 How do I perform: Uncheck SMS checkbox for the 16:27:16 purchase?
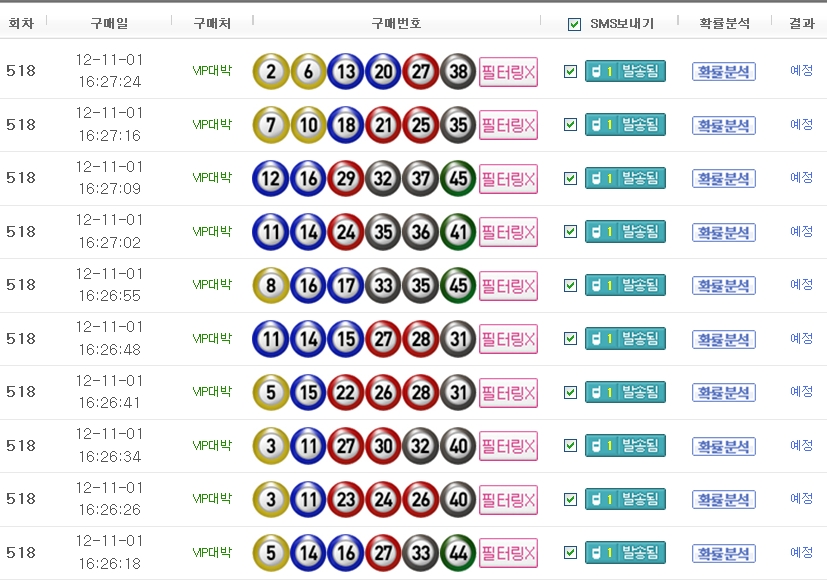point(571,125)
